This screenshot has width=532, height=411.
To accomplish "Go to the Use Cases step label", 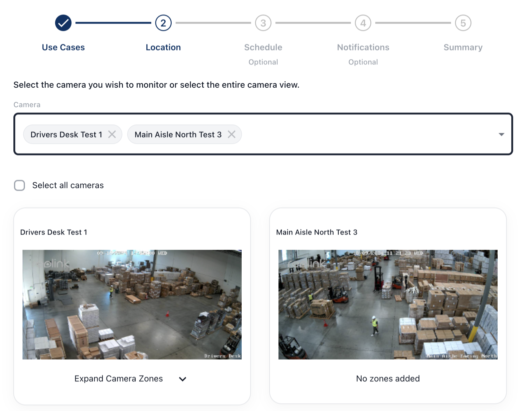I will click(63, 47).
